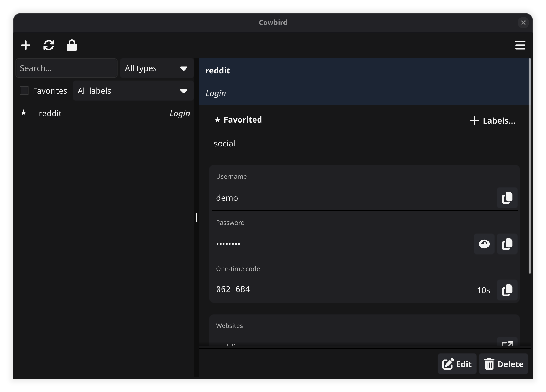Open the All types dropdown
This screenshot has width=546, height=392.
157,68
